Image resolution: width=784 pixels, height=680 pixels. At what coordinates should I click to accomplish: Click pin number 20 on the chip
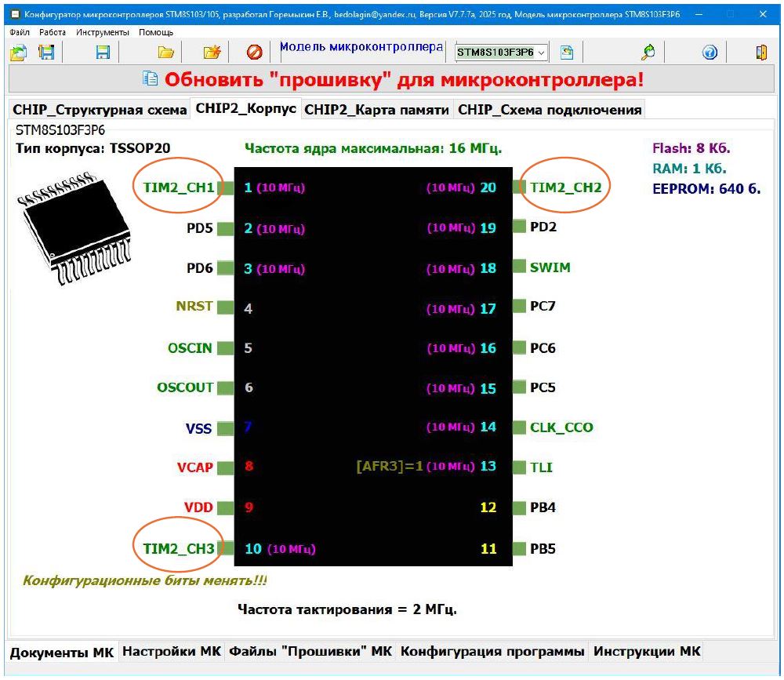tap(488, 187)
